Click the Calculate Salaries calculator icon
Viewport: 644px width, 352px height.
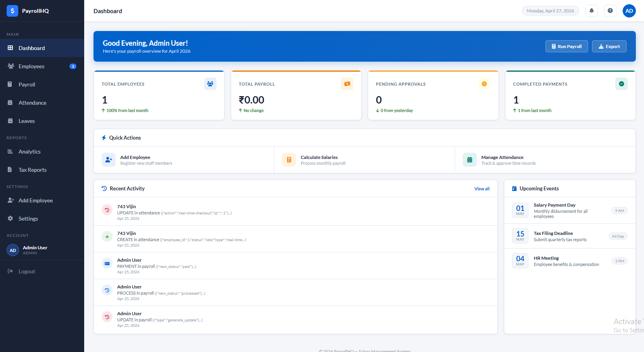point(289,160)
